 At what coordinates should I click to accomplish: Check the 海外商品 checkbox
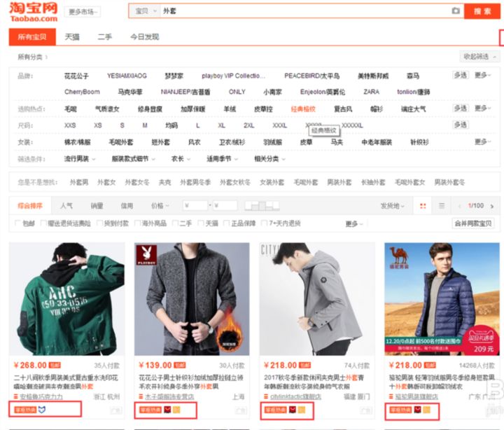point(138,223)
